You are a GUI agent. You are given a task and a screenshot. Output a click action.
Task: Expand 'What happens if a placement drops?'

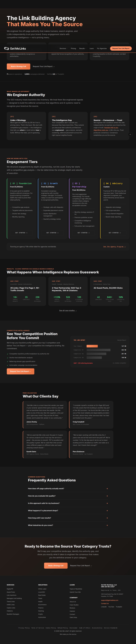pos(68,511)
